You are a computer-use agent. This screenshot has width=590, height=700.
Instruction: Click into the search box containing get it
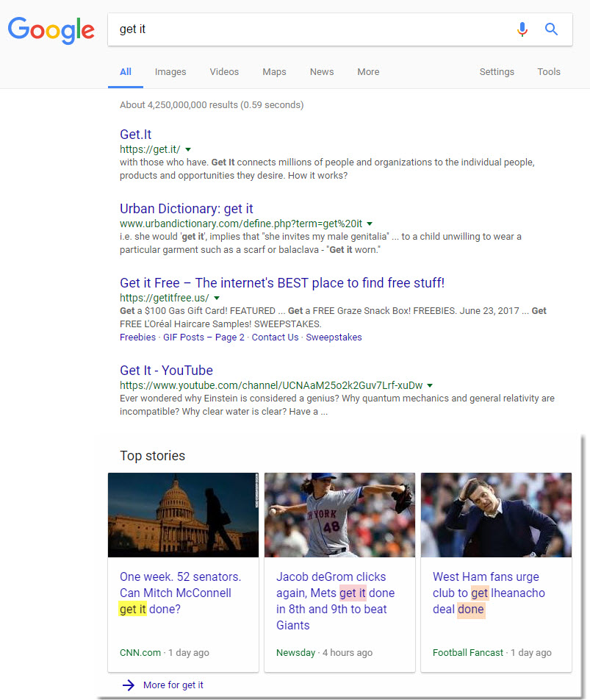[309, 29]
